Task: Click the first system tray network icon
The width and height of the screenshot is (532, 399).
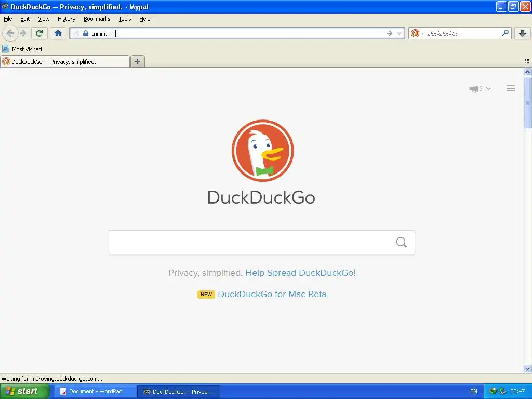Action: coord(493,391)
